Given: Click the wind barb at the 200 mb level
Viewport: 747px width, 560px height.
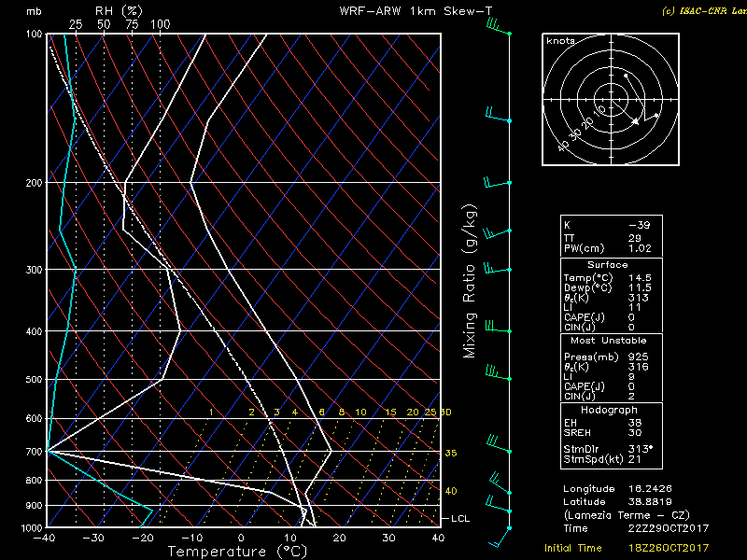Looking at the screenshot, I should 498,182.
